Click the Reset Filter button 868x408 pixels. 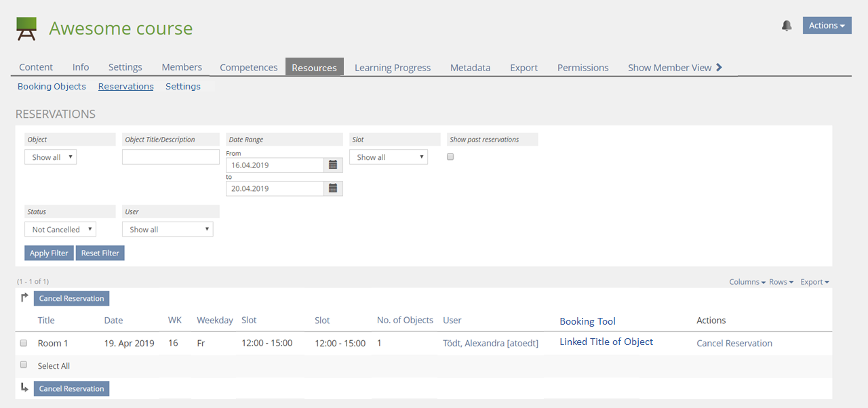pyautogui.click(x=100, y=253)
